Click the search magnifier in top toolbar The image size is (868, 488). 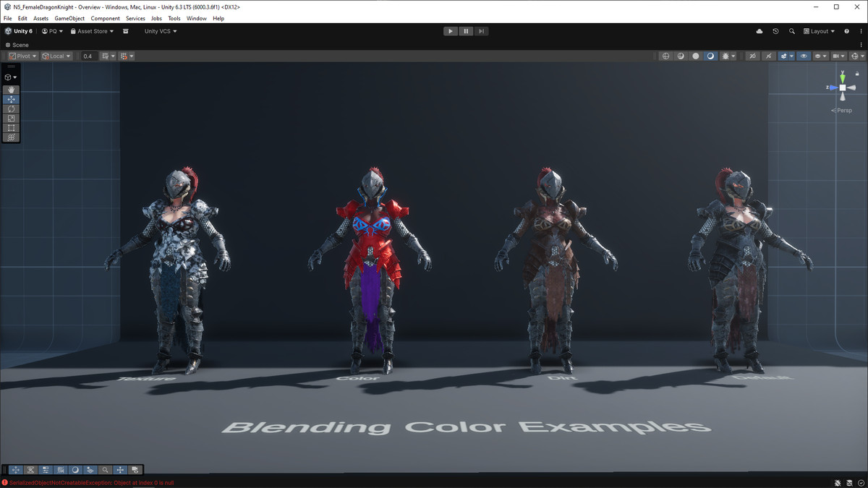point(792,31)
